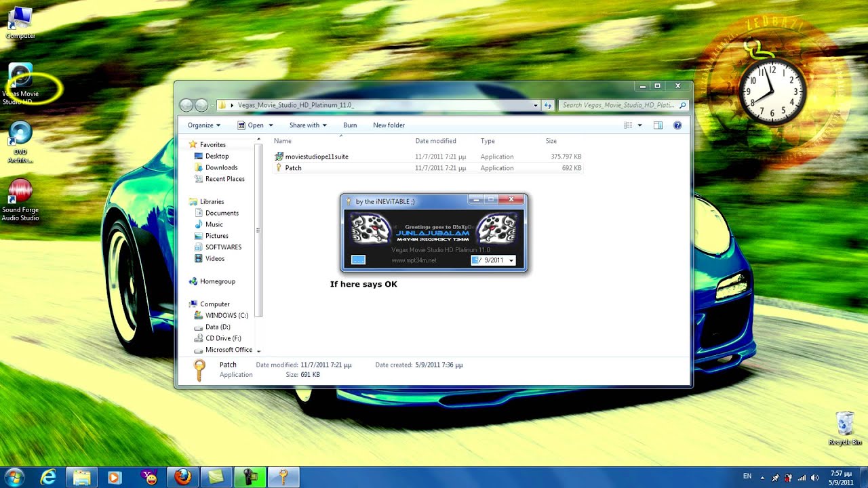The image size is (868, 488).
Task: Sort by the Size column header
Action: tap(551, 141)
